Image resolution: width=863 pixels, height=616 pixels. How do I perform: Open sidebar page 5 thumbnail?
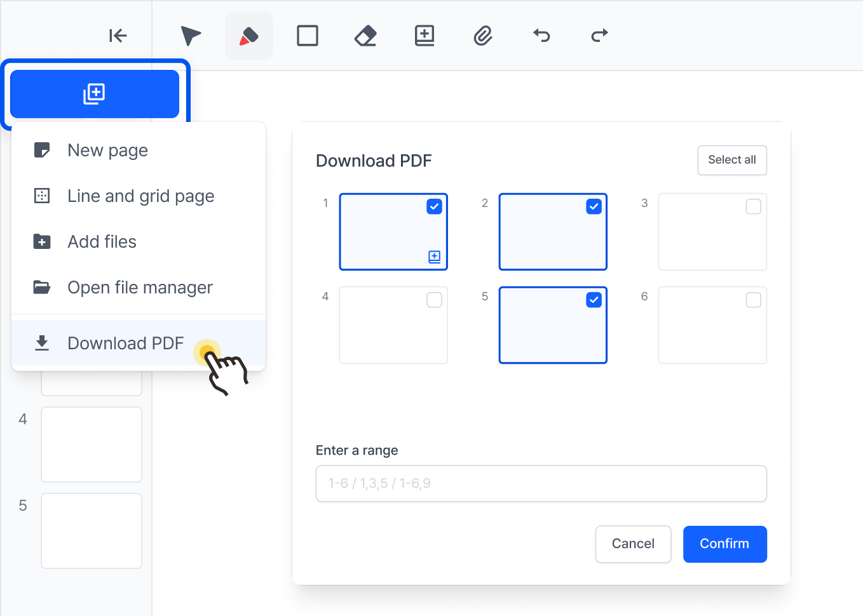pos(92,531)
